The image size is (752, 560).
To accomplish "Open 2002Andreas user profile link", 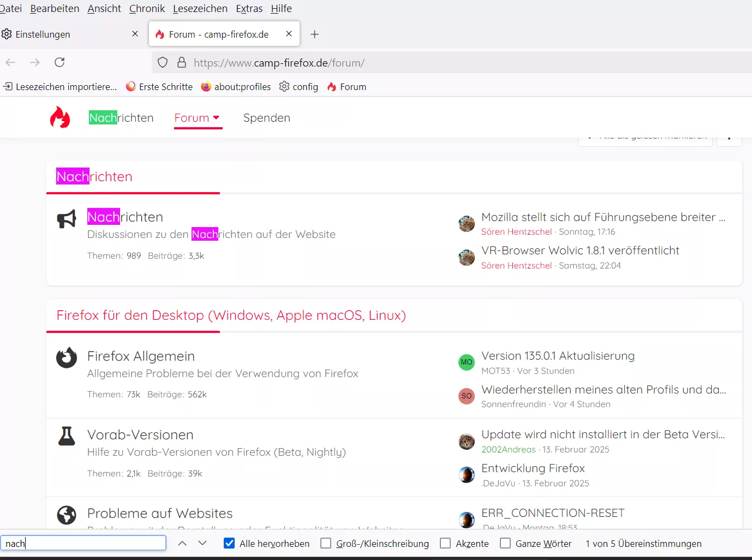I will [x=509, y=450].
